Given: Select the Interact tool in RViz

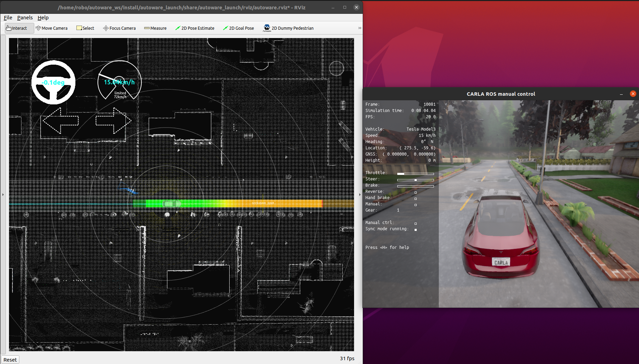Looking at the screenshot, I should pos(19,28).
